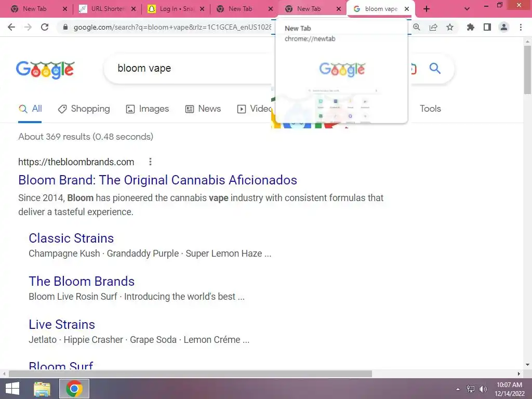The image size is (532, 399).
Task: Click the Chrome taskbar icon
Action: 74,389
